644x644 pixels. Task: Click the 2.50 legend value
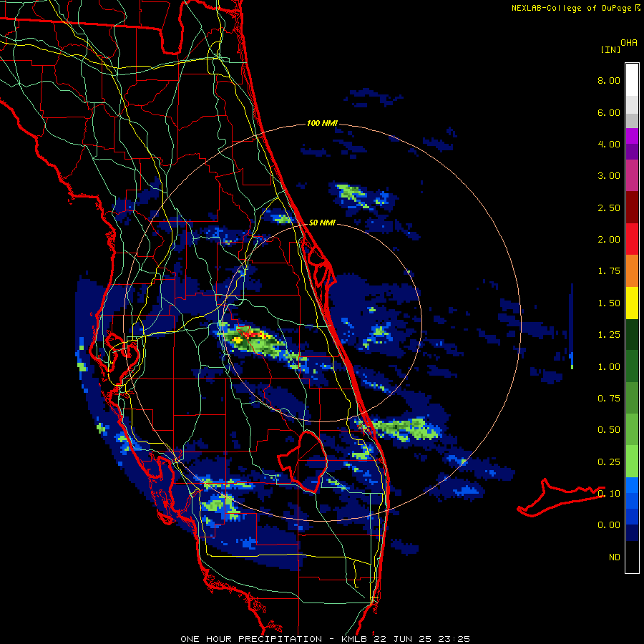pyautogui.click(x=609, y=208)
